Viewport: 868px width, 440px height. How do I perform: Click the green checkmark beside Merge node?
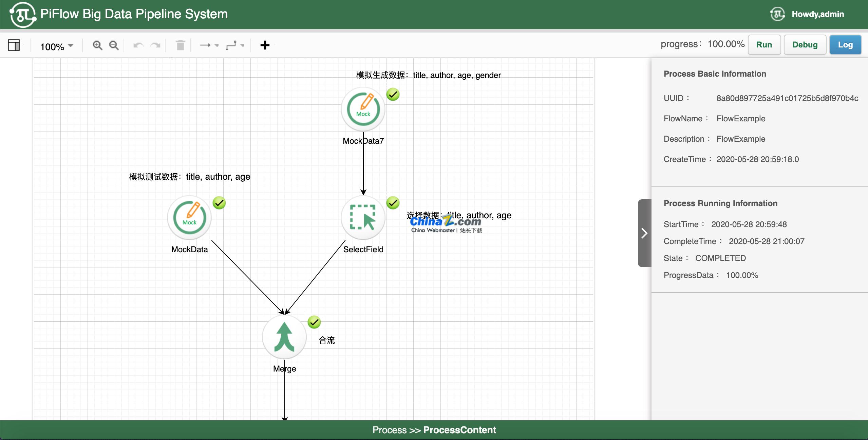coord(314,322)
